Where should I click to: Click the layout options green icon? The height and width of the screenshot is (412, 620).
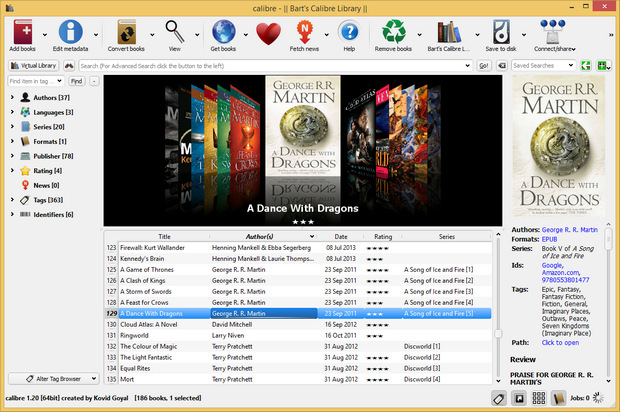coord(603,66)
